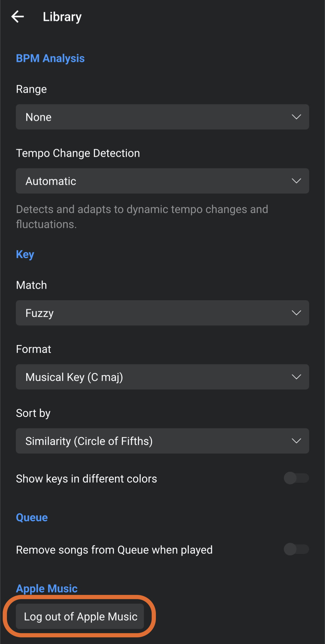Tap the Tempo Change Detection label
325x644 pixels.
pyautogui.click(x=78, y=153)
